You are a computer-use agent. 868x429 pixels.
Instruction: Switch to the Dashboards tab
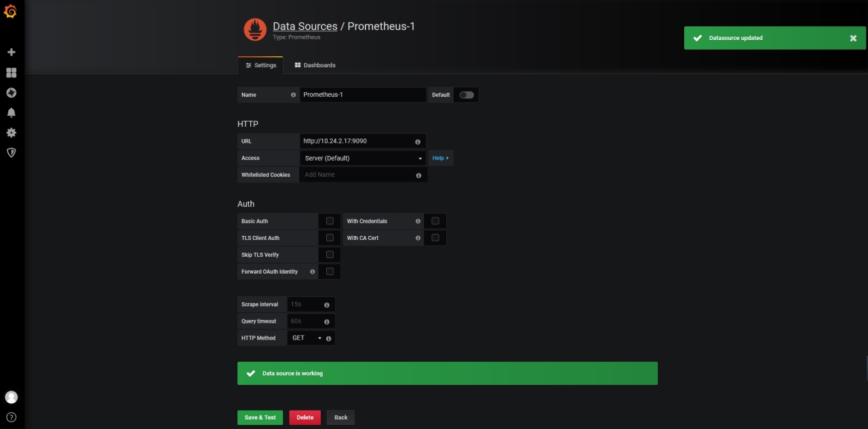click(315, 65)
